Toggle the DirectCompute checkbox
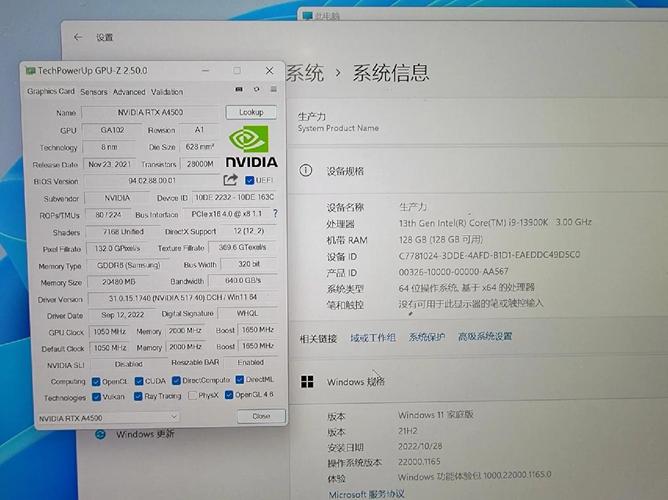This screenshot has width=668, height=500. coord(176,380)
